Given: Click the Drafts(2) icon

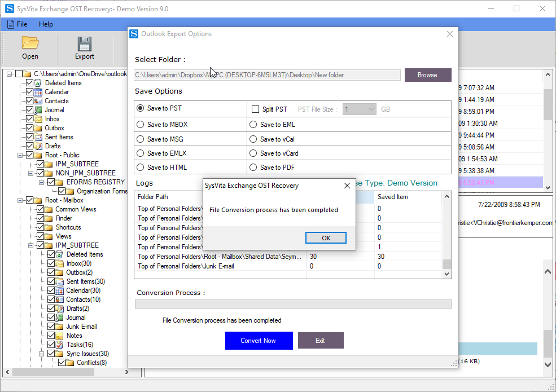Looking at the screenshot, I should (60, 309).
